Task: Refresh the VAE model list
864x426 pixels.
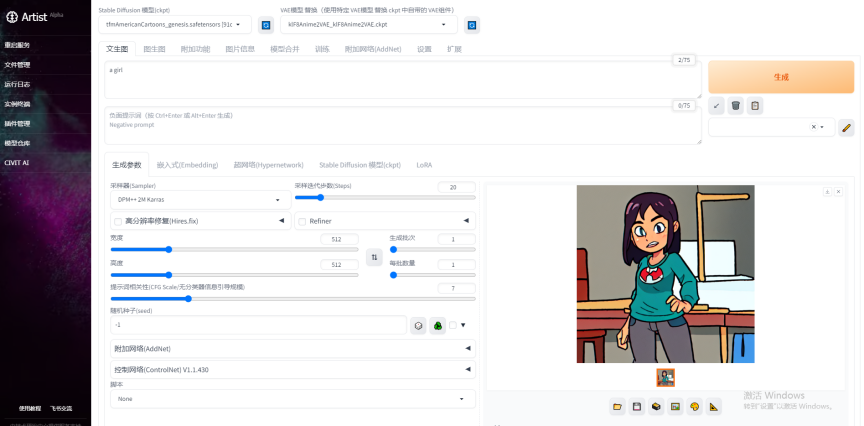Action: tap(472, 25)
